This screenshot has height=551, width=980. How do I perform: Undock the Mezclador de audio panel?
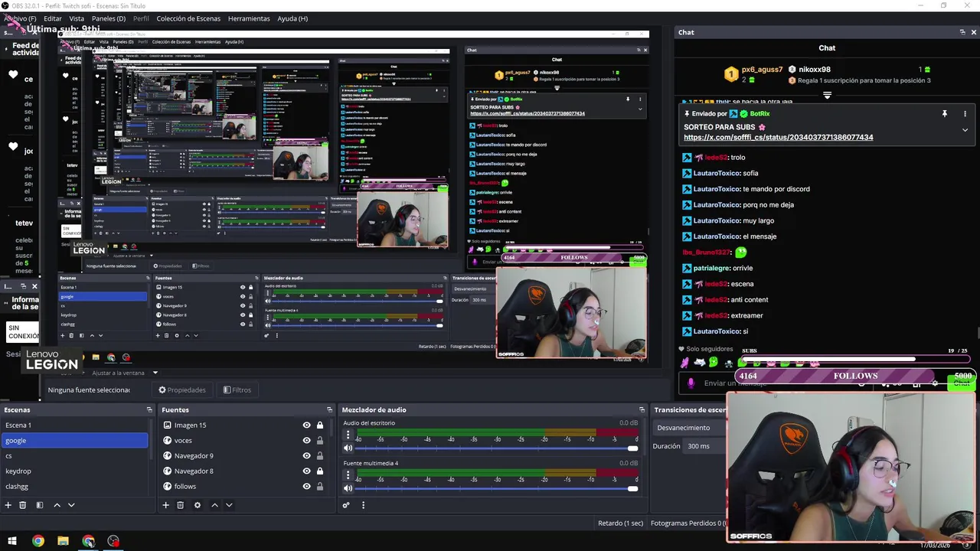(x=642, y=409)
